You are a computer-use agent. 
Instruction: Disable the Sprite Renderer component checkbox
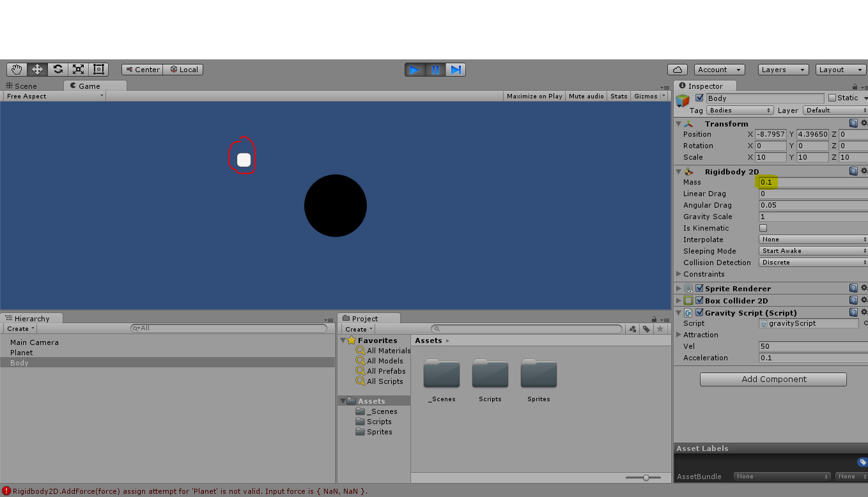click(x=699, y=288)
